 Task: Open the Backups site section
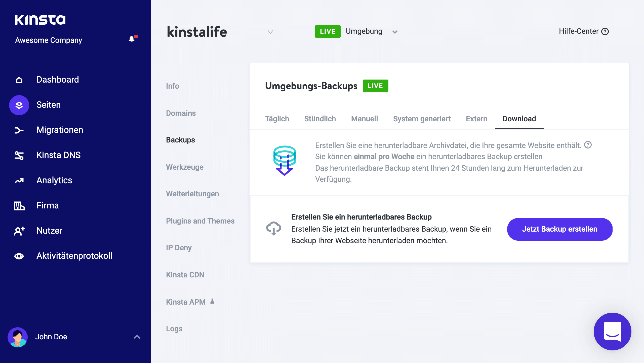pyautogui.click(x=180, y=140)
